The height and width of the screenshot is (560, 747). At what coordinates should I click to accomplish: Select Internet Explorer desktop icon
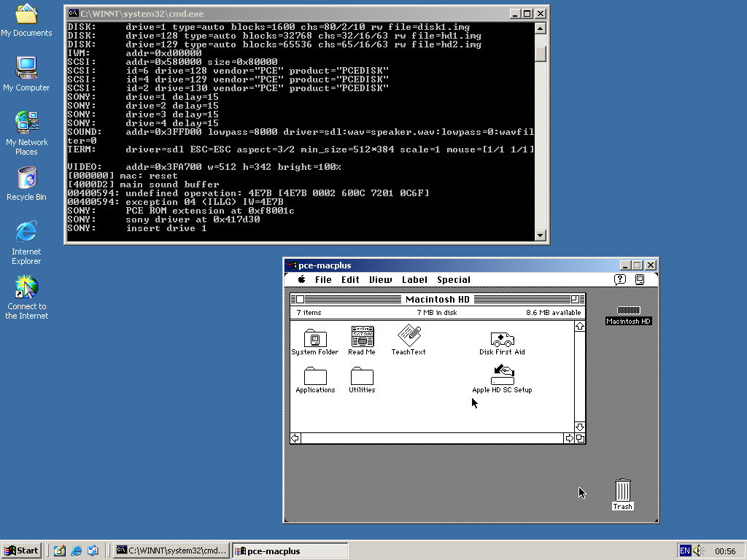26,232
